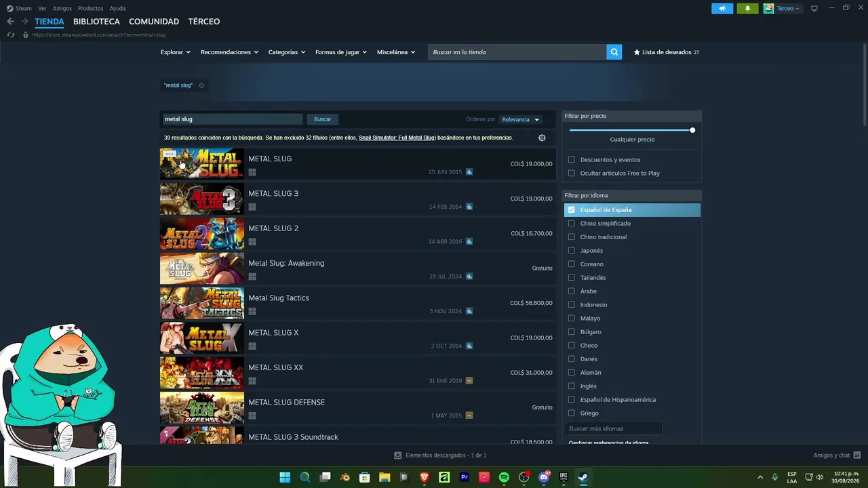Screen dimensions: 868x488
Task: Collapse the Filtrar por idioma section
Action: pos(632,195)
